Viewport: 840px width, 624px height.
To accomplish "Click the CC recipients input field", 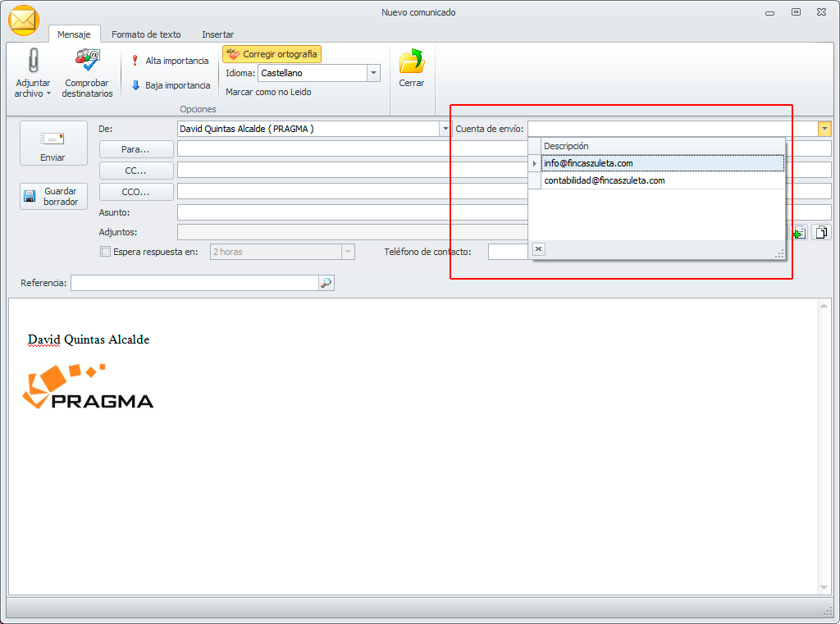I will coord(352,170).
